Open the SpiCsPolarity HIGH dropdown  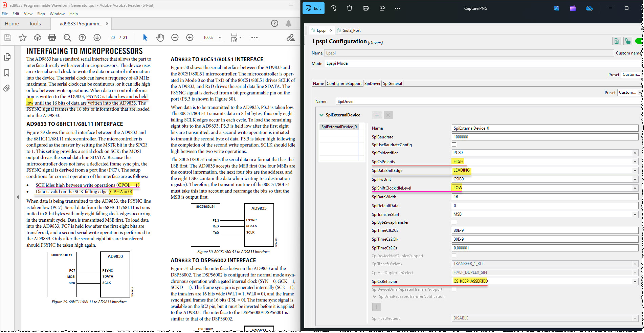tap(545, 161)
